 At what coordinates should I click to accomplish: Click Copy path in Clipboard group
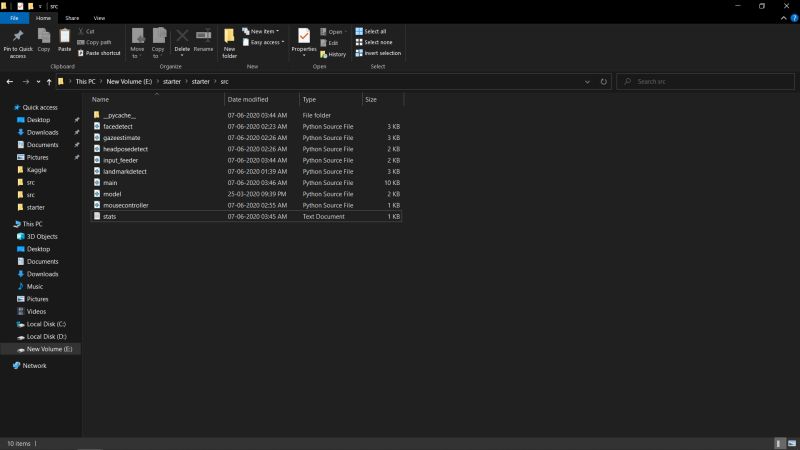tap(94, 42)
